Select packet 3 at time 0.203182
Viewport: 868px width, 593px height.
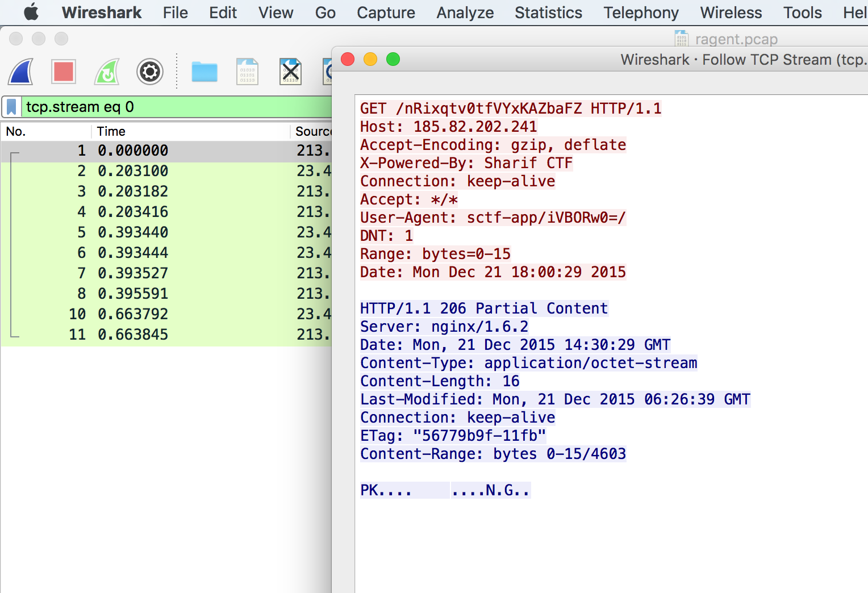pyautogui.click(x=166, y=191)
